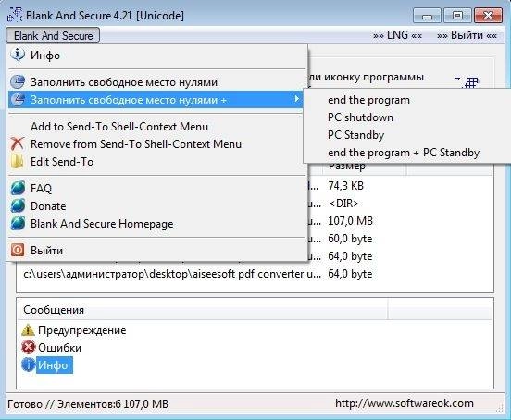Click the red error cross icon

[x=29, y=347]
